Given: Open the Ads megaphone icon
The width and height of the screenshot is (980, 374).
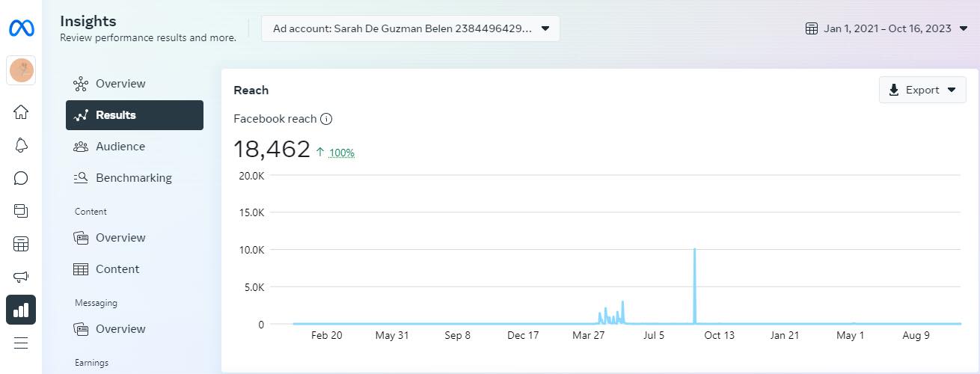Looking at the screenshot, I should coord(21,277).
